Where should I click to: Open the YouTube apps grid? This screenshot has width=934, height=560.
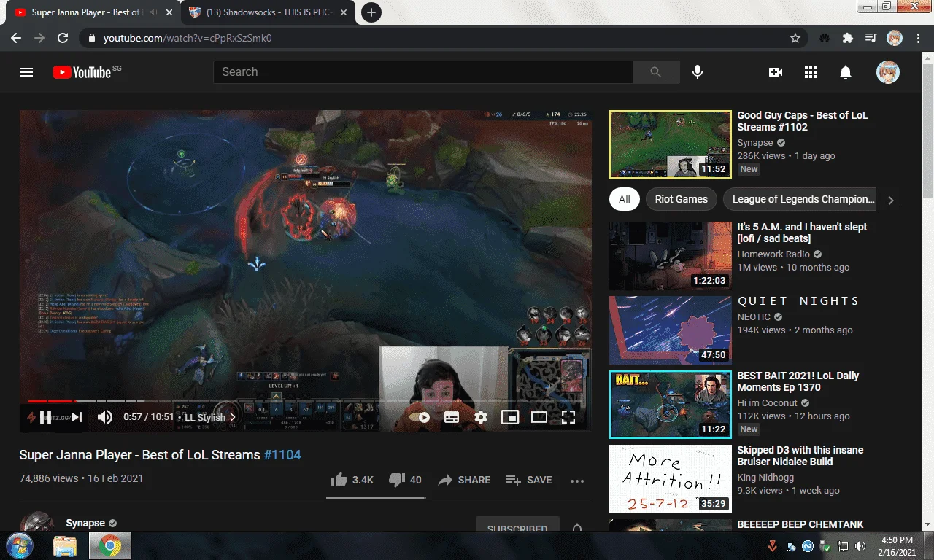[811, 72]
